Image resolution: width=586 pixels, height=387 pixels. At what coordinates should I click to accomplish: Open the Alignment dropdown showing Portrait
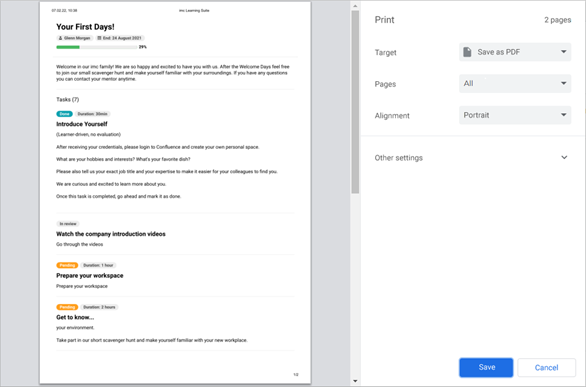click(515, 115)
